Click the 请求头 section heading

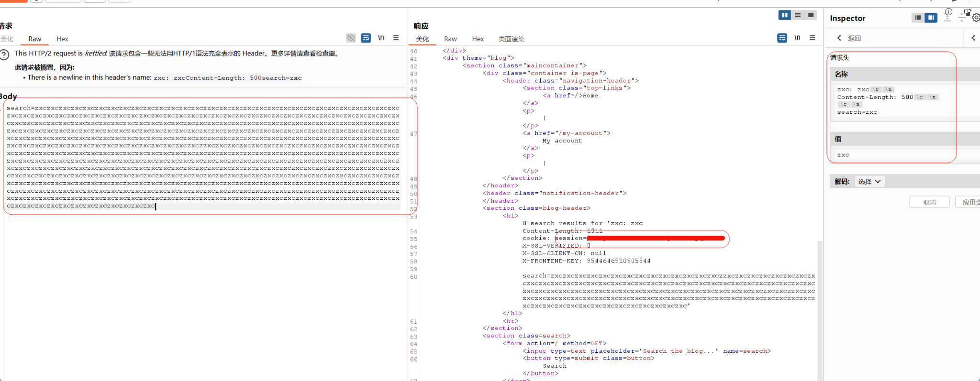pos(839,57)
